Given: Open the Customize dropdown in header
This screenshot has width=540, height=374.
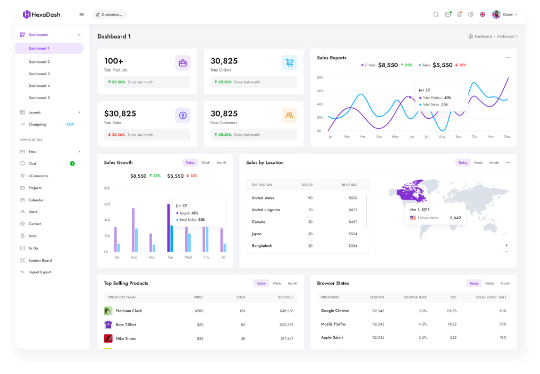Looking at the screenshot, I should (110, 14).
